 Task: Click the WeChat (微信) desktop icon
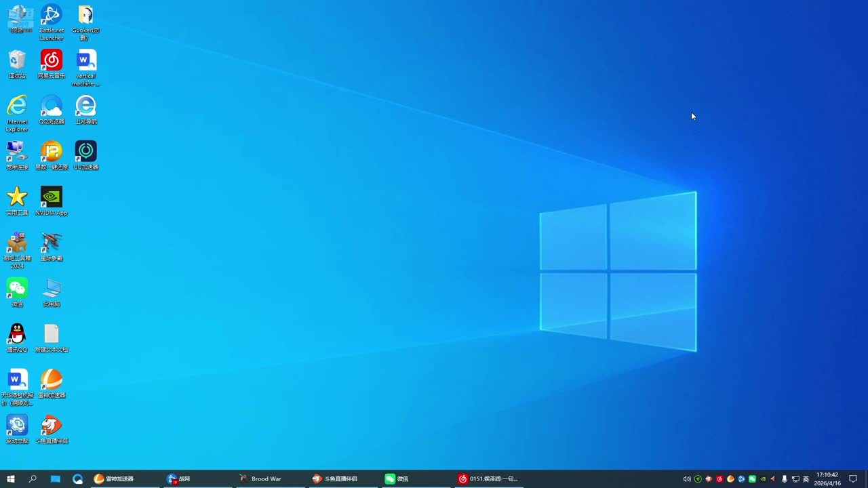[x=17, y=289]
